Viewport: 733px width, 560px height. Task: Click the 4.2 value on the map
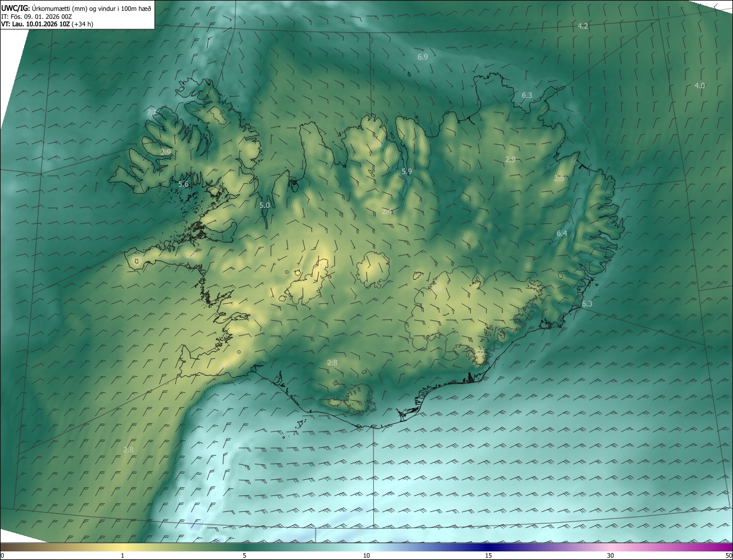tap(583, 26)
